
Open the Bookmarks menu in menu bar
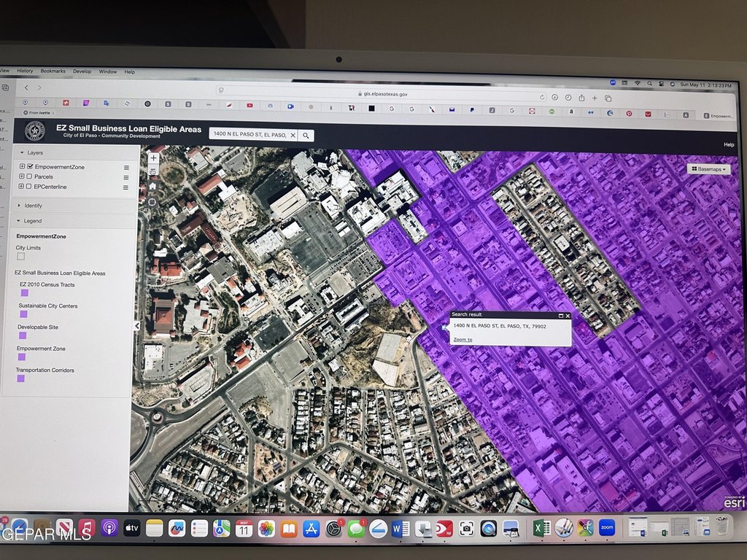[x=53, y=71]
